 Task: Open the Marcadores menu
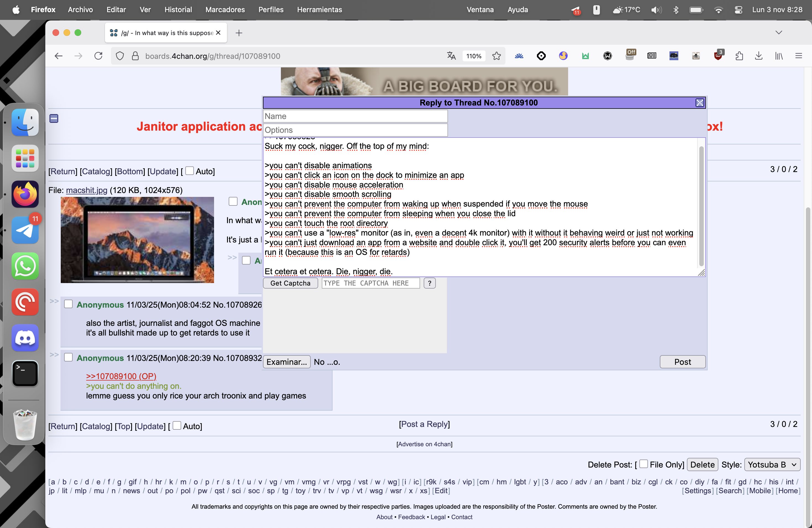pyautogui.click(x=225, y=10)
